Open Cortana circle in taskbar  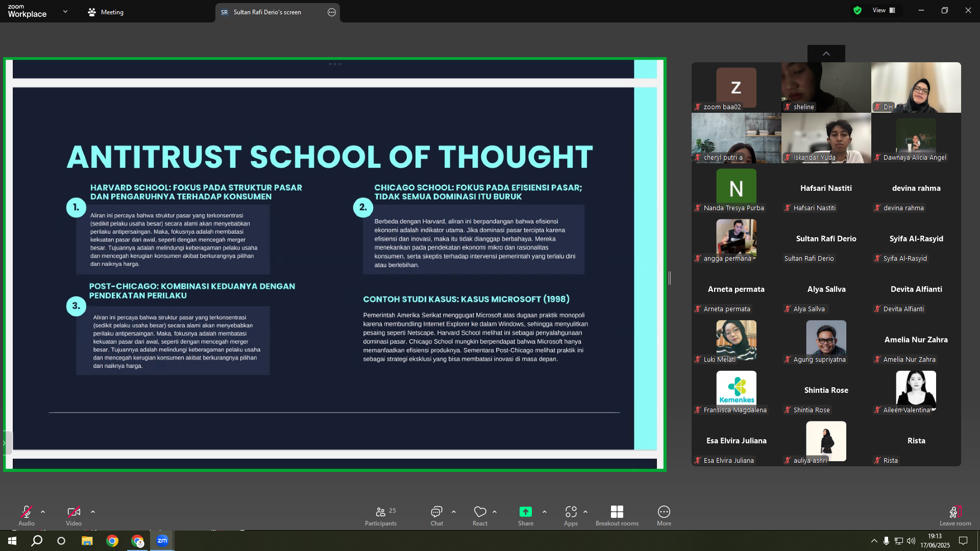click(x=61, y=541)
